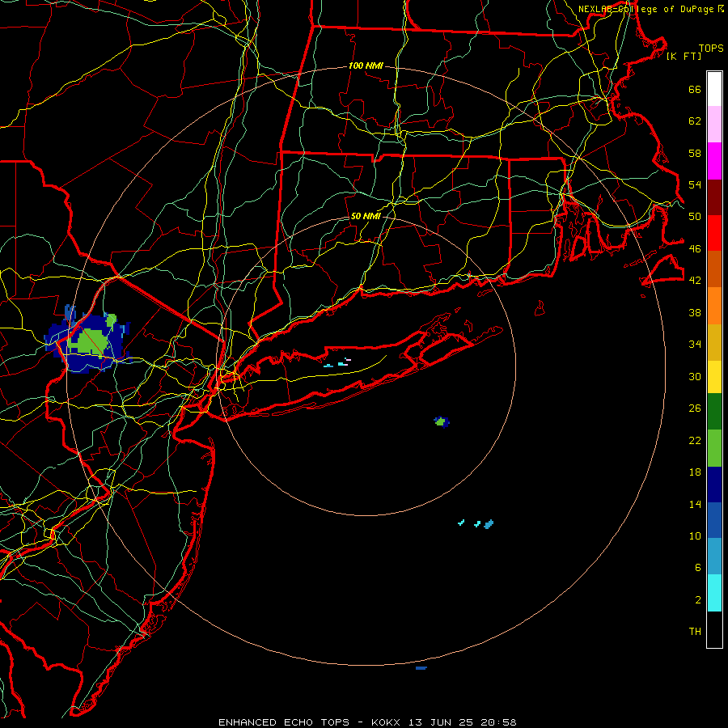Click the legend value "6"
Image resolution: width=728 pixels, height=728 pixels.
pyautogui.click(x=698, y=567)
